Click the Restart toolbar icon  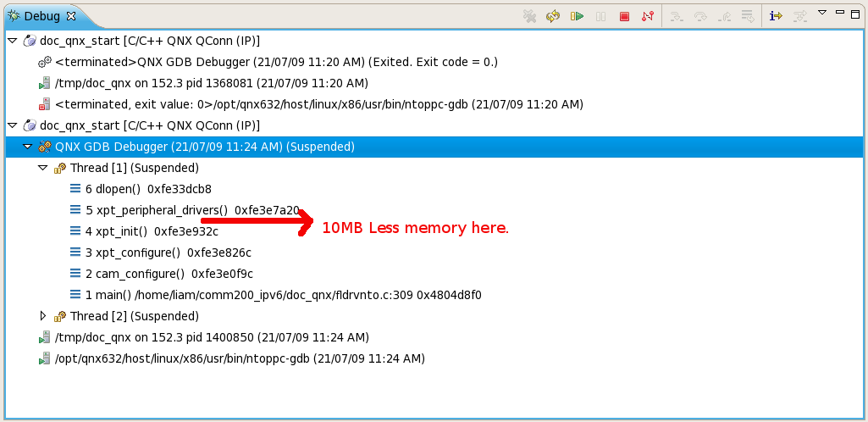coord(553,16)
